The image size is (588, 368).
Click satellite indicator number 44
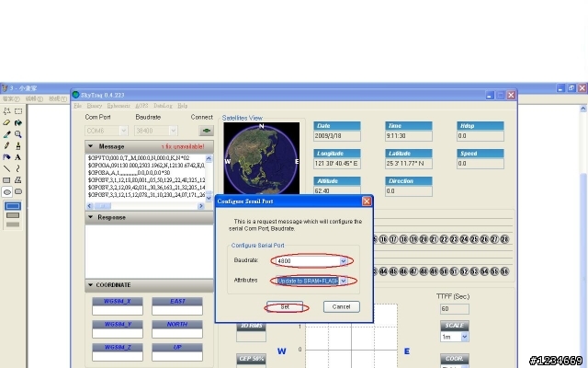(383, 271)
